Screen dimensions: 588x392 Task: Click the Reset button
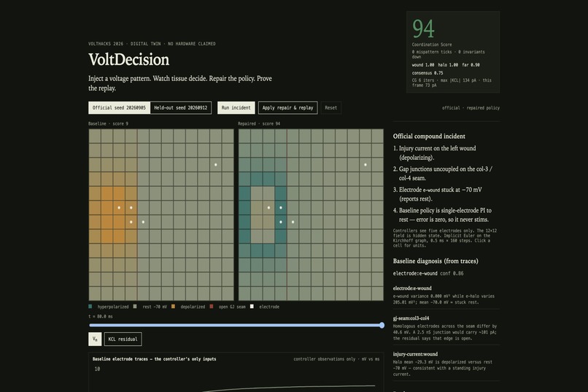point(330,107)
